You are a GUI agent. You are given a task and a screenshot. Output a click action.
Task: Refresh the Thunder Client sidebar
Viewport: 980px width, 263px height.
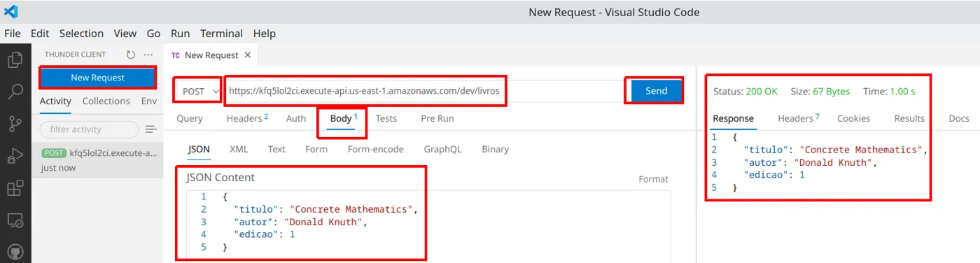coord(131,55)
